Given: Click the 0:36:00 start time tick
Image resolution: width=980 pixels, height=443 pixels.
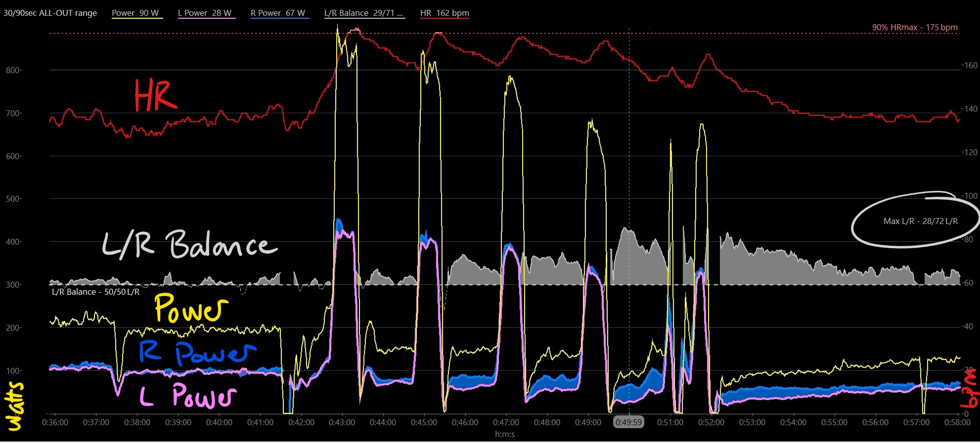Looking at the screenshot, I should click(x=55, y=422).
